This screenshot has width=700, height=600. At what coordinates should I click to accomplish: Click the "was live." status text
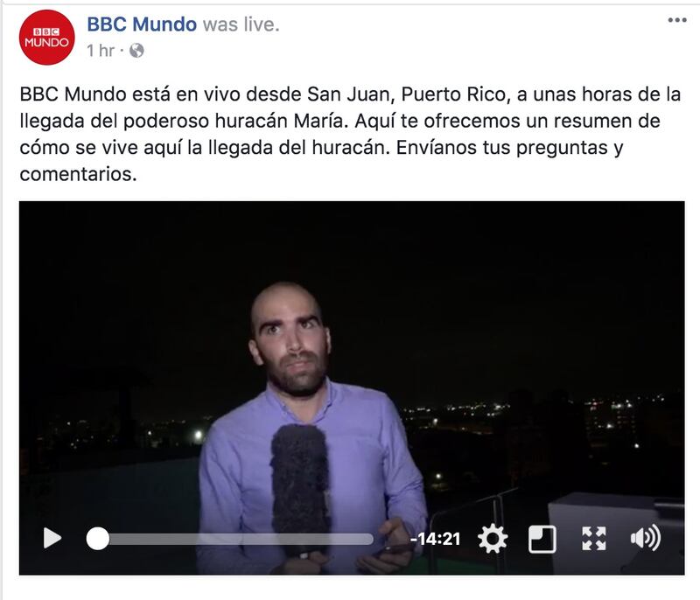tap(241, 24)
